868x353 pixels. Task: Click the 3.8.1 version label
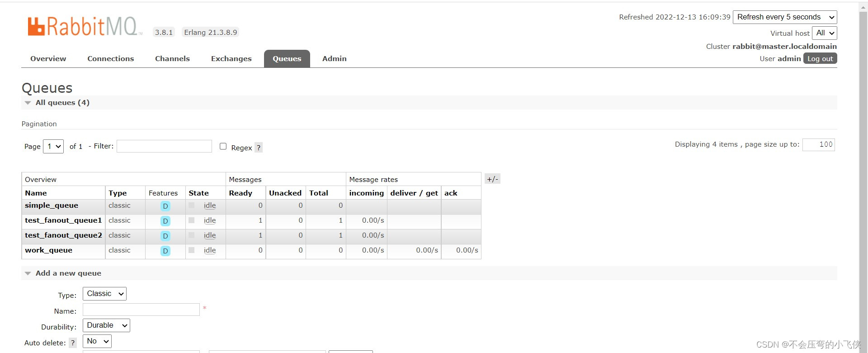point(164,32)
